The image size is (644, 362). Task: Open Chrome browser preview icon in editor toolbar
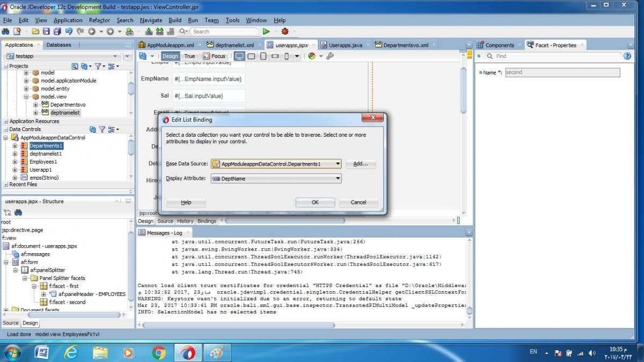(x=312, y=56)
